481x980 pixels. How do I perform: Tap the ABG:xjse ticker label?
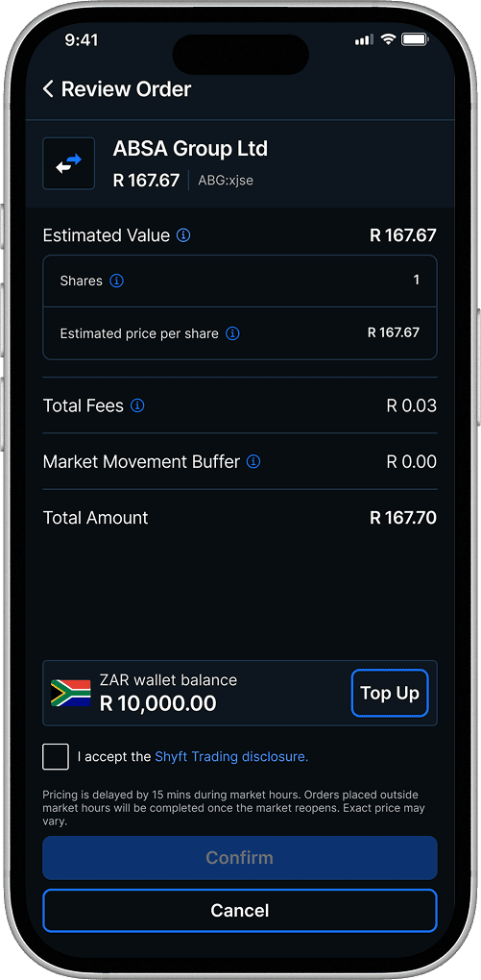pos(226,182)
